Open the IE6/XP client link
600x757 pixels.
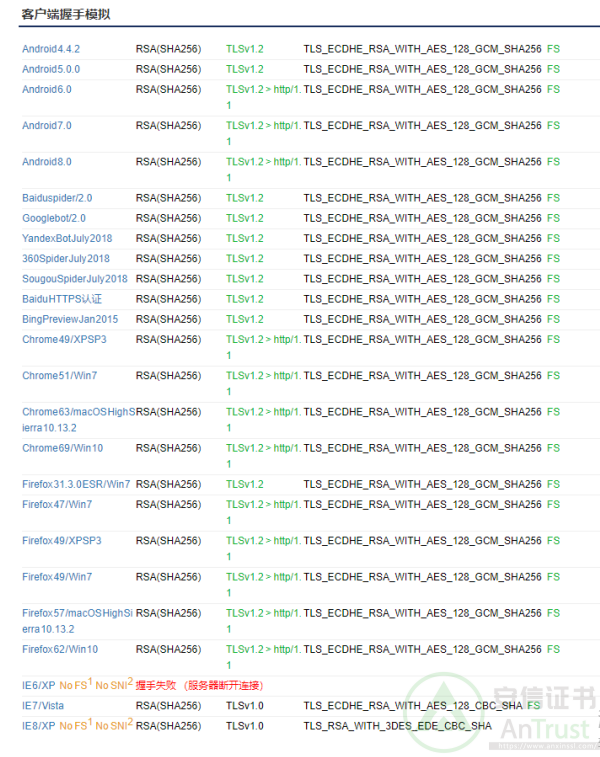[38, 685]
